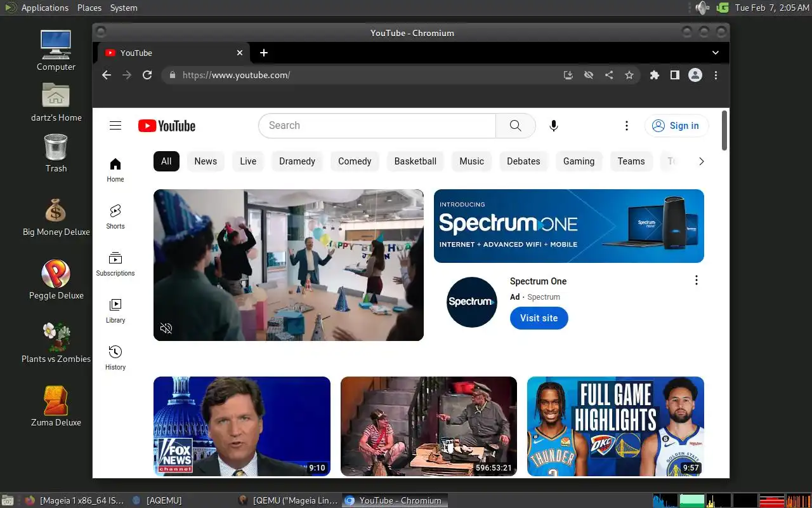Go back in the browser
The width and height of the screenshot is (812, 508).
[107, 75]
